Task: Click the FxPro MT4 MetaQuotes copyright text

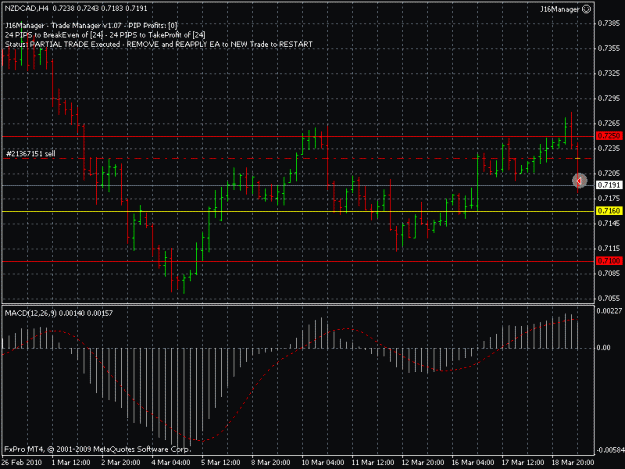Action: [x=98, y=449]
